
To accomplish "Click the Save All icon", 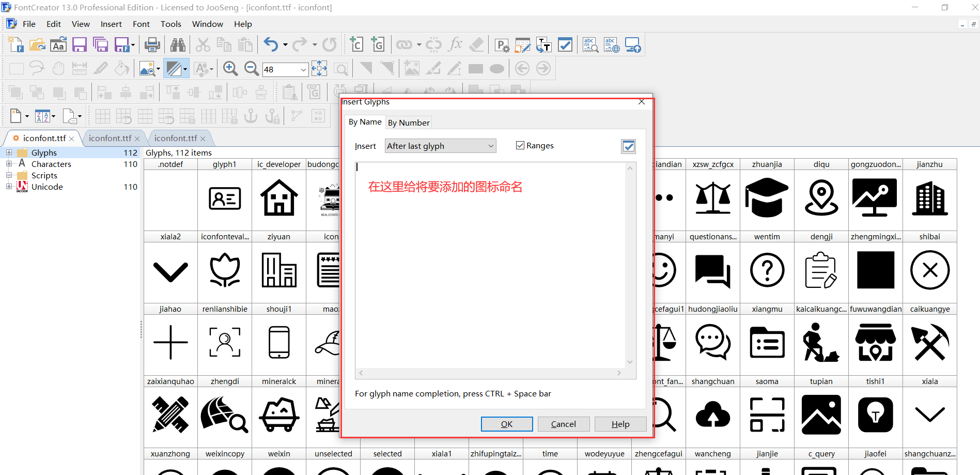I will coord(100,45).
